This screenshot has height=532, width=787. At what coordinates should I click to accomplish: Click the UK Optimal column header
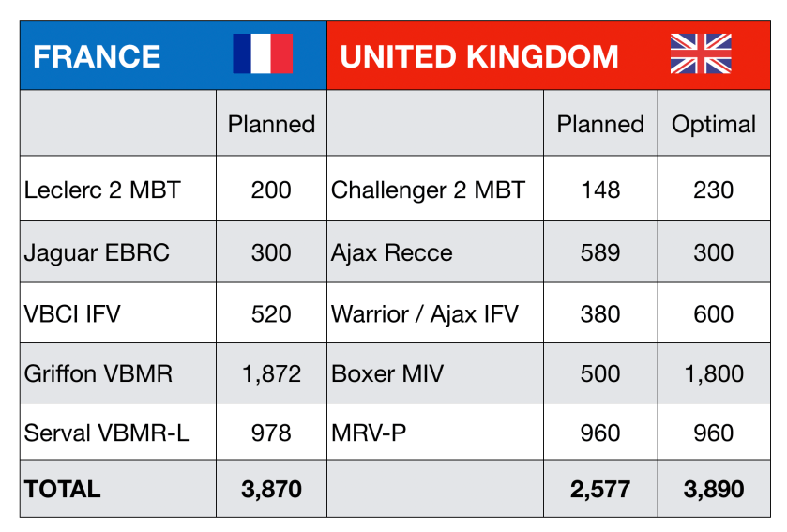coord(713,124)
